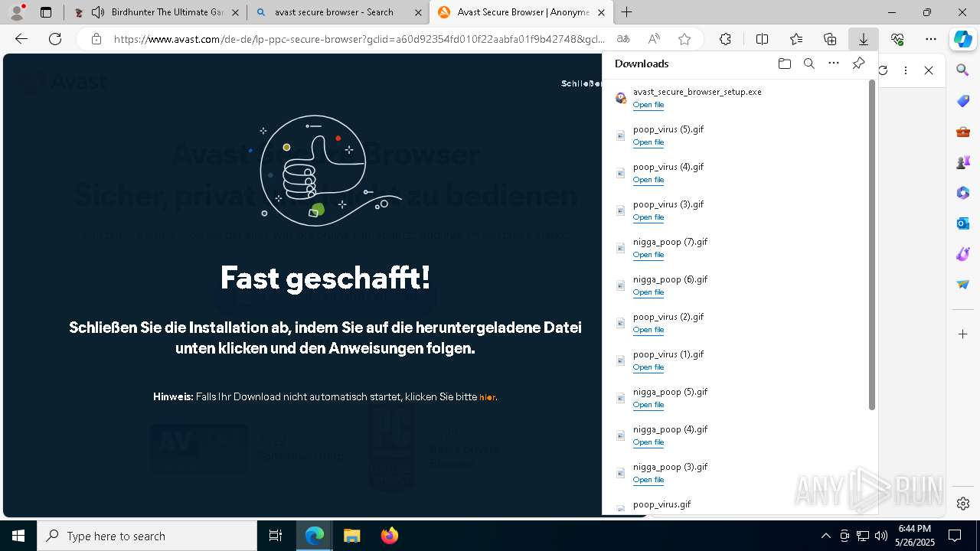Mute the Birdhunter tab speaker icon

tap(98, 12)
